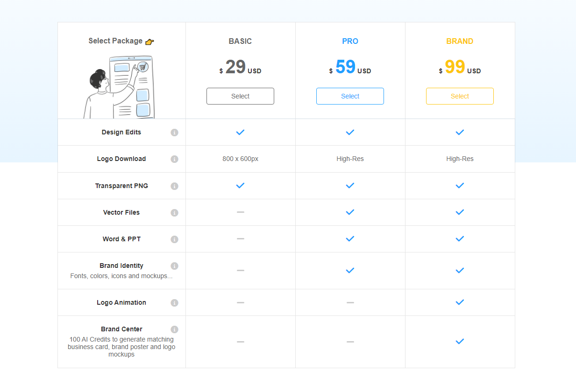
Task: Click the Logo Animation dash in PRO column
Action: click(x=350, y=303)
